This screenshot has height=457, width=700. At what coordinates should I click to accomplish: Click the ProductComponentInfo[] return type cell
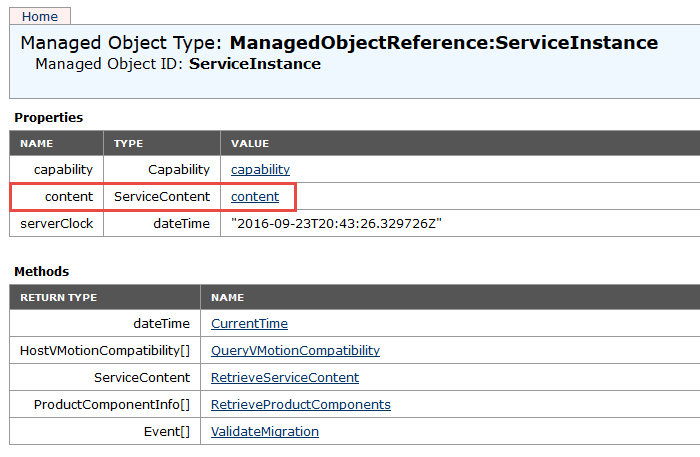(x=111, y=404)
